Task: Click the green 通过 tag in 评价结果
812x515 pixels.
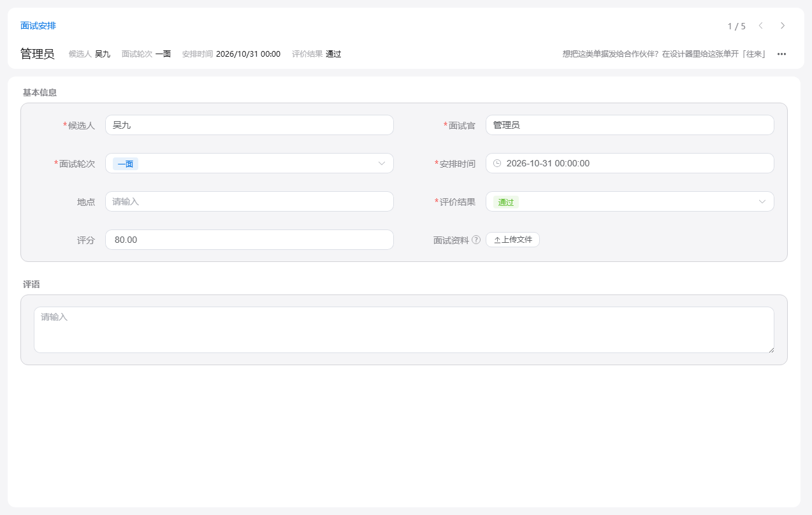Action: (506, 202)
